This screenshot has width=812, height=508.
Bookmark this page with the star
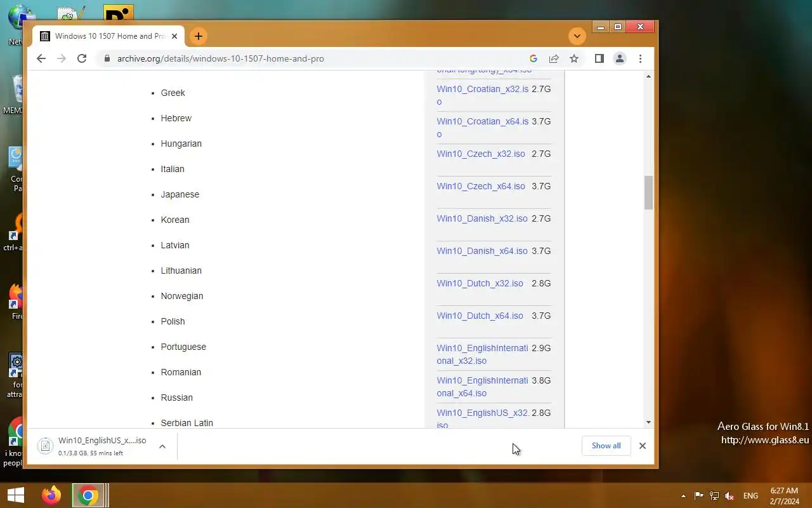pos(574,58)
